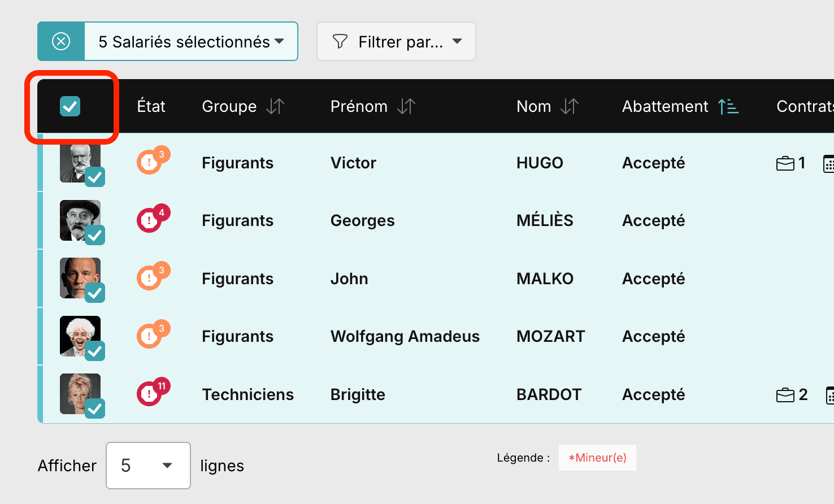Click Victor HUGO's avatar photo
834x504 pixels.
(80, 163)
